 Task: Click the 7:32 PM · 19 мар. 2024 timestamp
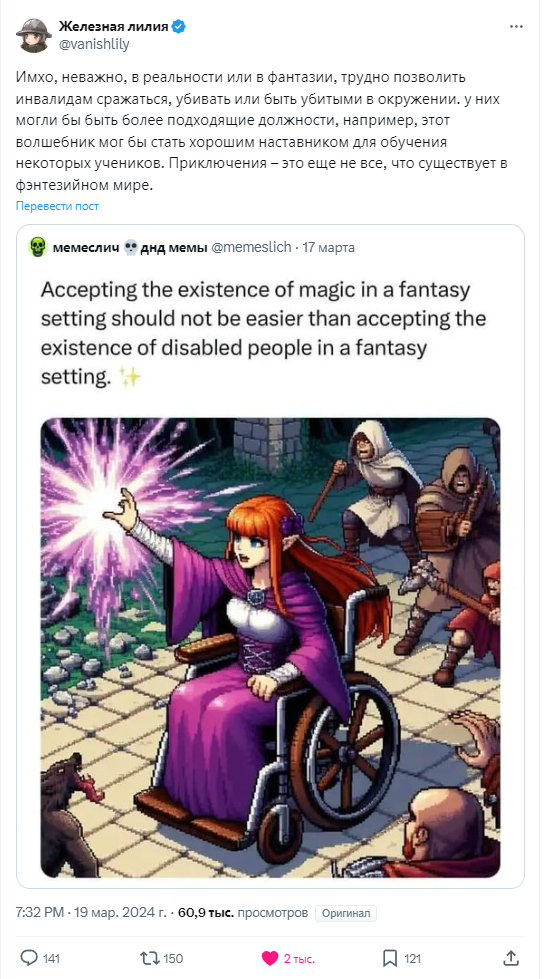click(x=91, y=913)
